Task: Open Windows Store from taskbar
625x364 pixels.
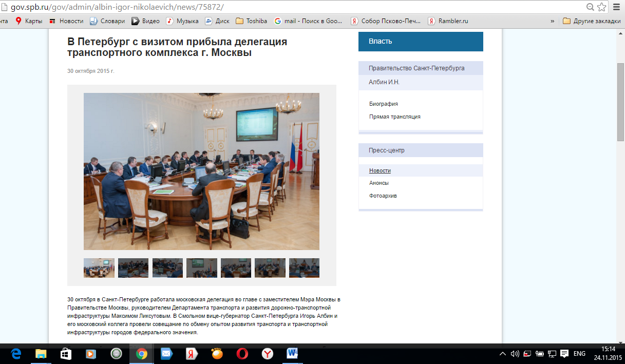Action: pos(66,354)
